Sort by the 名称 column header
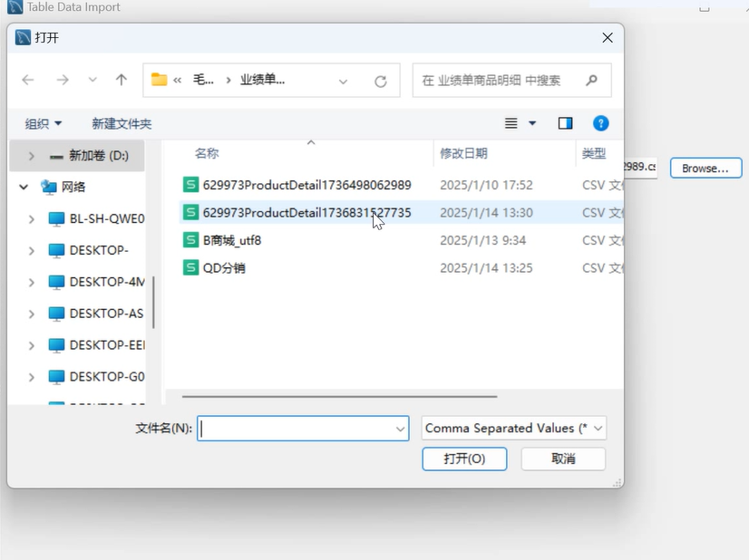The image size is (749, 560). pyautogui.click(x=207, y=153)
